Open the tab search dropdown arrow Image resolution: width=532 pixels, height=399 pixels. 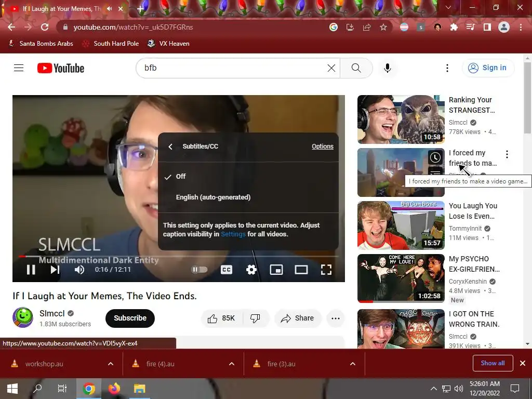[x=448, y=7]
